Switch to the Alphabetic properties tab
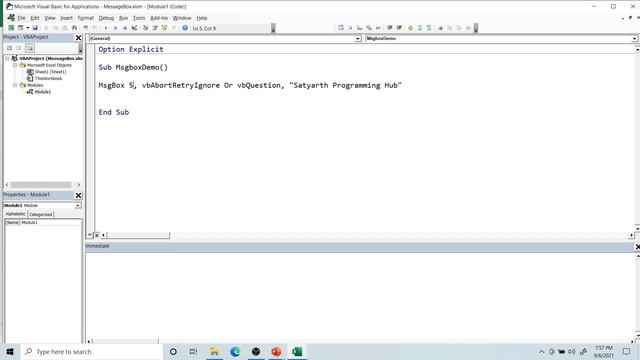Image resolution: width=640 pixels, height=360 pixels. click(x=16, y=214)
